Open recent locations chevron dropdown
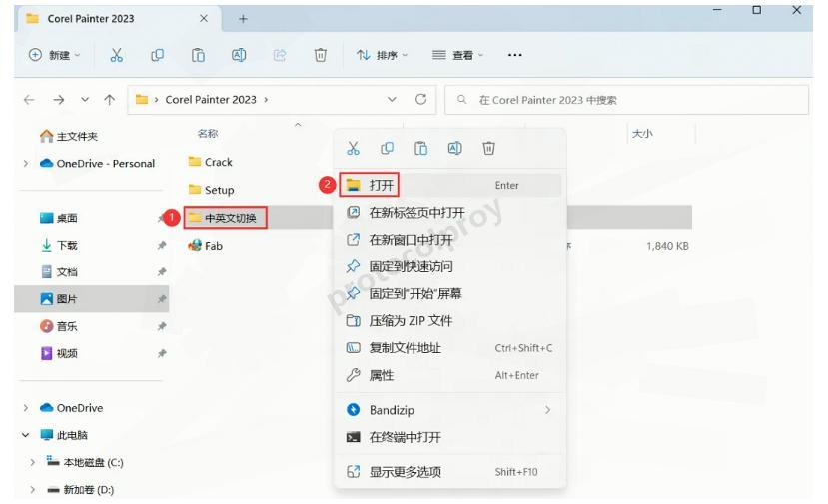828x504 pixels. pos(85,99)
